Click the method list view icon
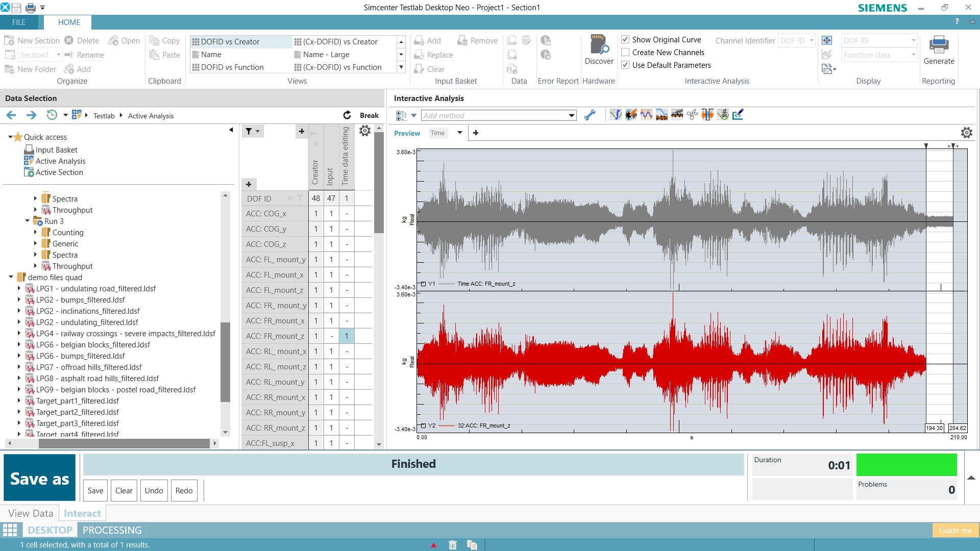980x551 pixels. [401, 116]
